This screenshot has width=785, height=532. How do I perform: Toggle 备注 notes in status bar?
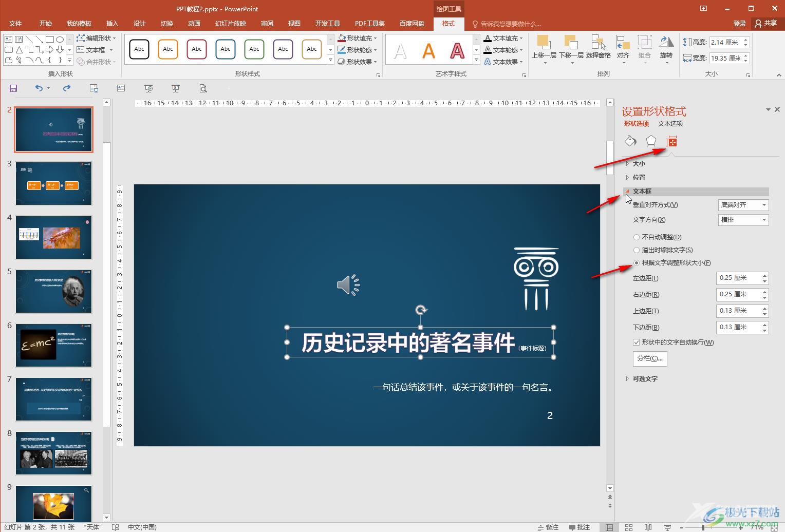coord(548,527)
